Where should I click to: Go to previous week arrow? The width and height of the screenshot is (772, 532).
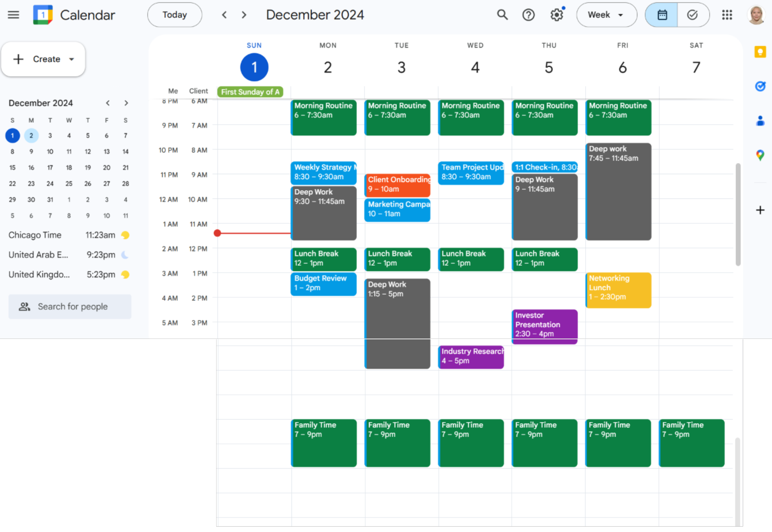224,15
